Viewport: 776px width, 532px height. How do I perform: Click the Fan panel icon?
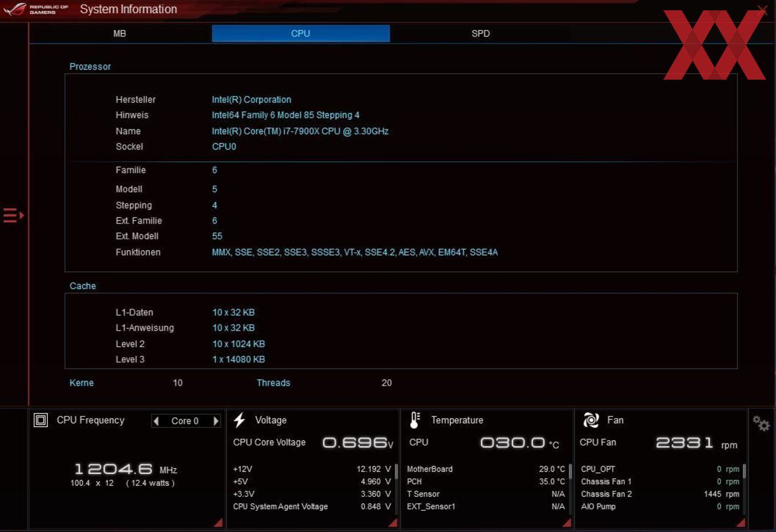591,420
